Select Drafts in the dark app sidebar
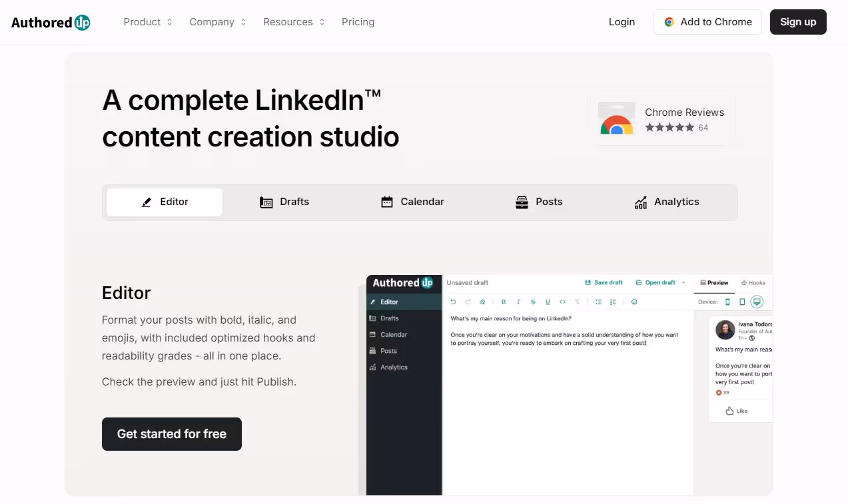 pos(404,318)
